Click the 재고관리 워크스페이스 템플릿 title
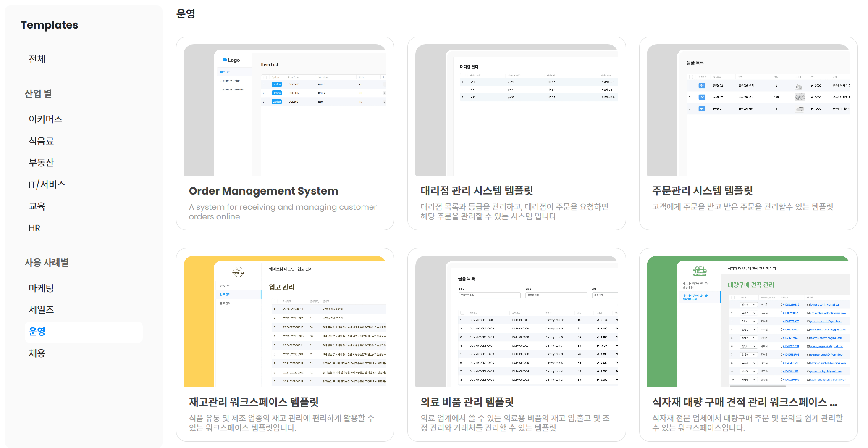 (x=254, y=402)
